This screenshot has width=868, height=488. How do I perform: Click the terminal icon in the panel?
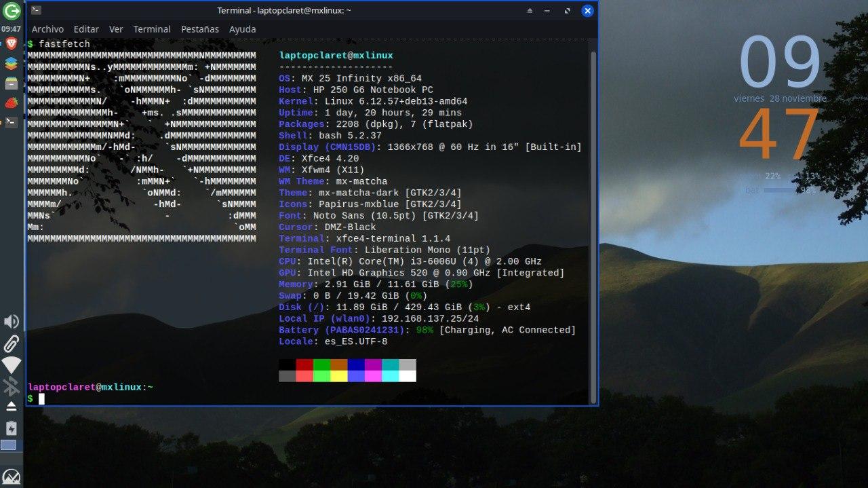(x=12, y=122)
